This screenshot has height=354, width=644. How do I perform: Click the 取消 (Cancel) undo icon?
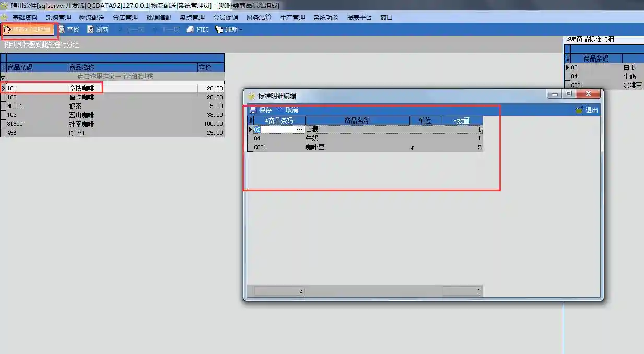pyautogui.click(x=279, y=110)
